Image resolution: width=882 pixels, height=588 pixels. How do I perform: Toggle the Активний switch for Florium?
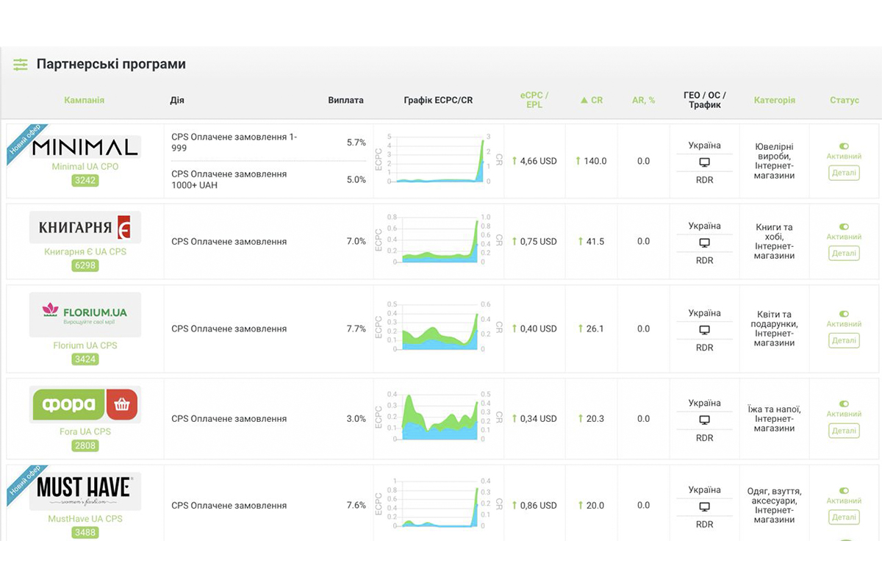(x=844, y=314)
